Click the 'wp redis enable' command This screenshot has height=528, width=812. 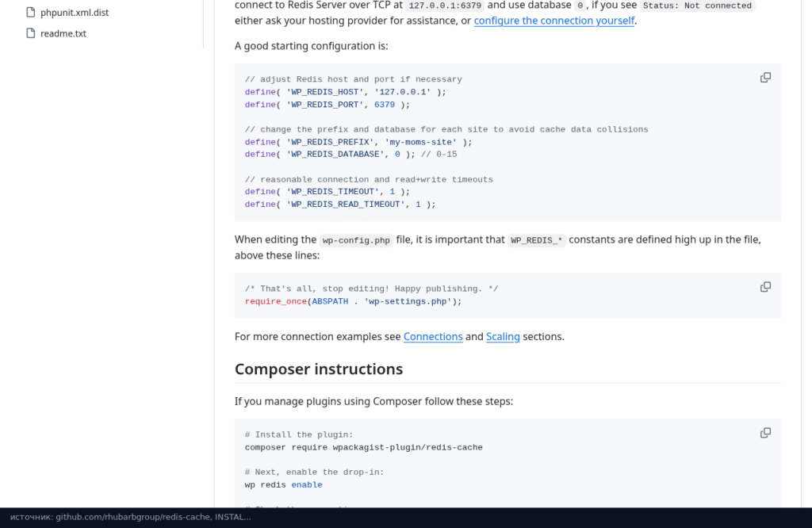pos(283,485)
